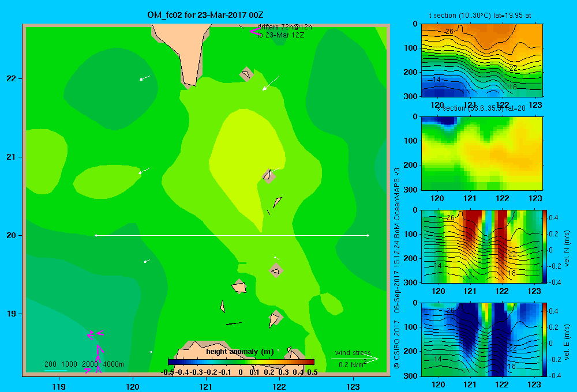Click the 'wind stress' label
The height and width of the screenshot is (392, 577).
(353, 352)
